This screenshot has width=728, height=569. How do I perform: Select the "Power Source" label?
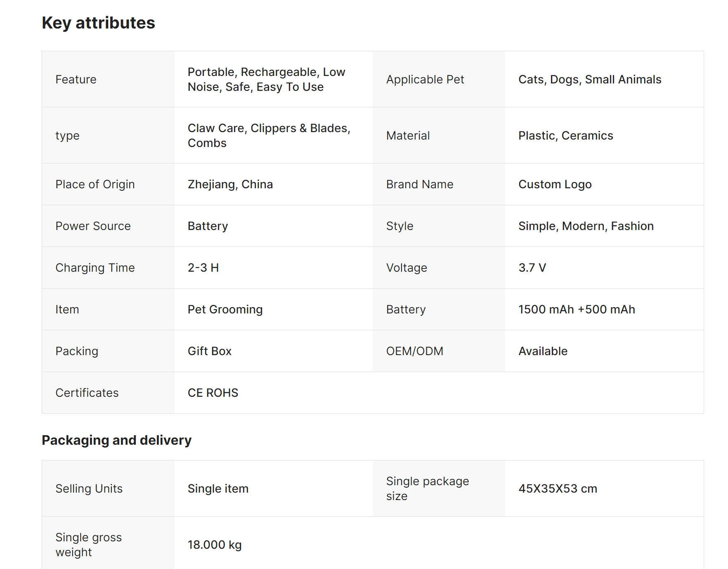click(x=93, y=226)
